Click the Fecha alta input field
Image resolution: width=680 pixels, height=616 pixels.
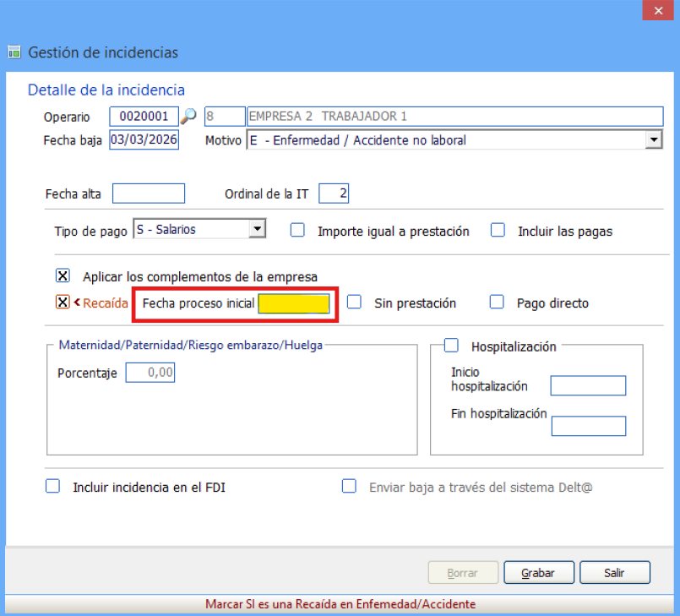pos(148,194)
